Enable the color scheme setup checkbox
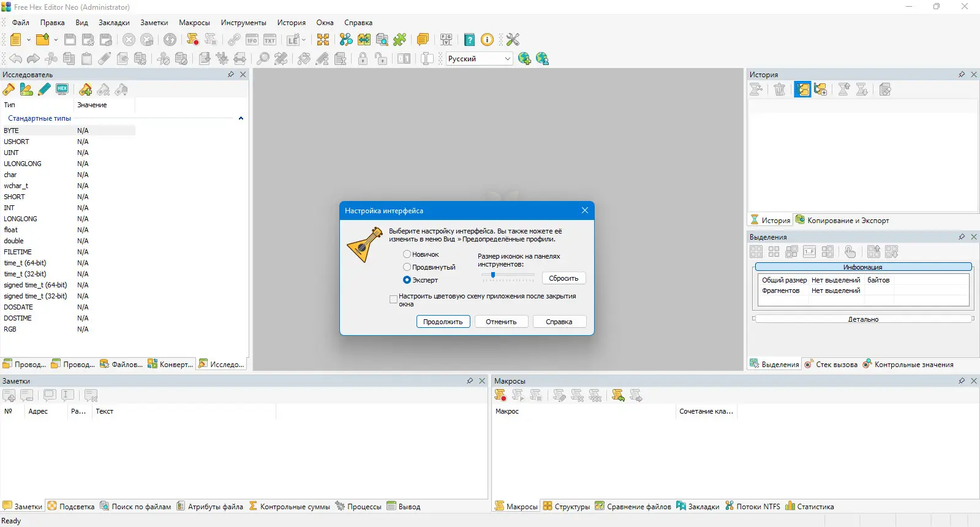 click(x=393, y=300)
